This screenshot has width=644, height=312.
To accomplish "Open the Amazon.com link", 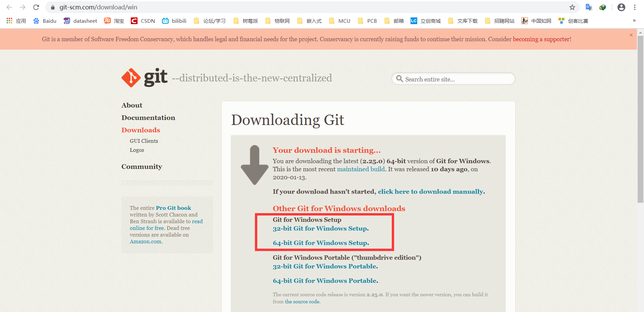I will 146,242.
